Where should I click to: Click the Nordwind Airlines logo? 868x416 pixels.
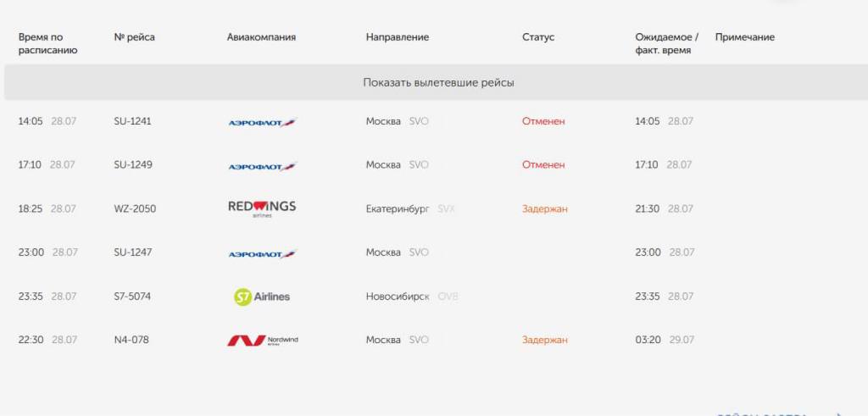263,341
